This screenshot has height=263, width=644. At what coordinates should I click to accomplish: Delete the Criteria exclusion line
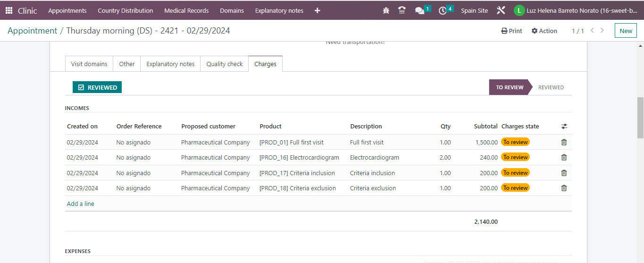coord(564,188)
